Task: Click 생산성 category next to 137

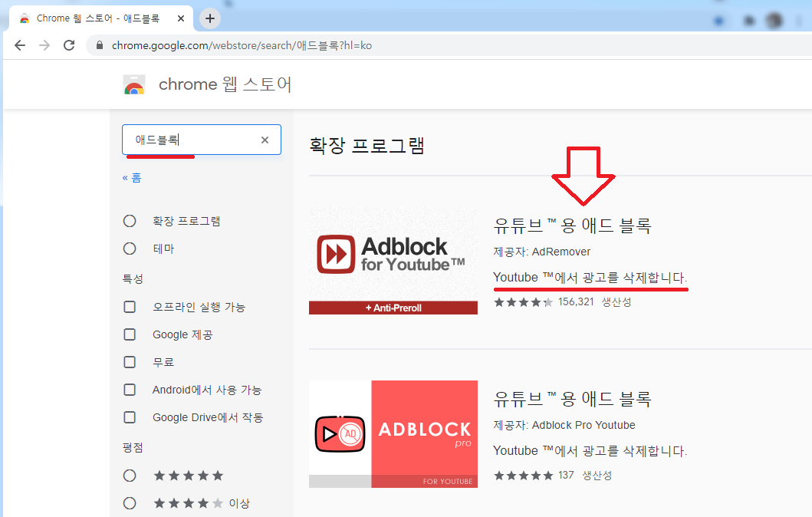Action: pyautogui.click(x=597, y=475)
